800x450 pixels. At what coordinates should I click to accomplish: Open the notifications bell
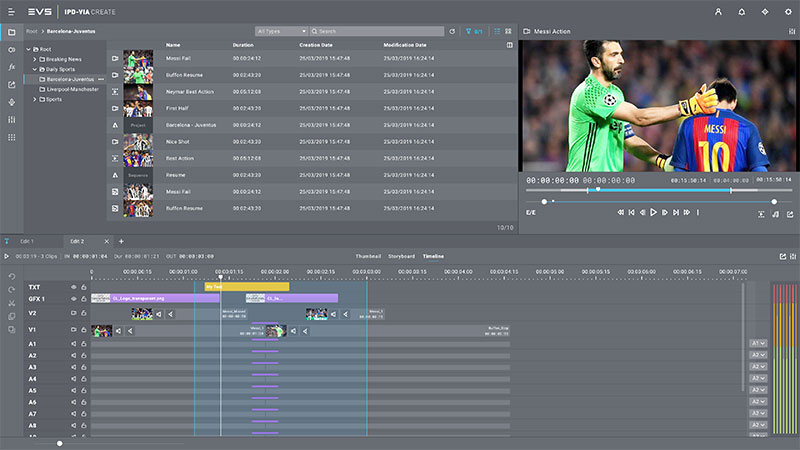pyautogui.click(x=741, y=11)
